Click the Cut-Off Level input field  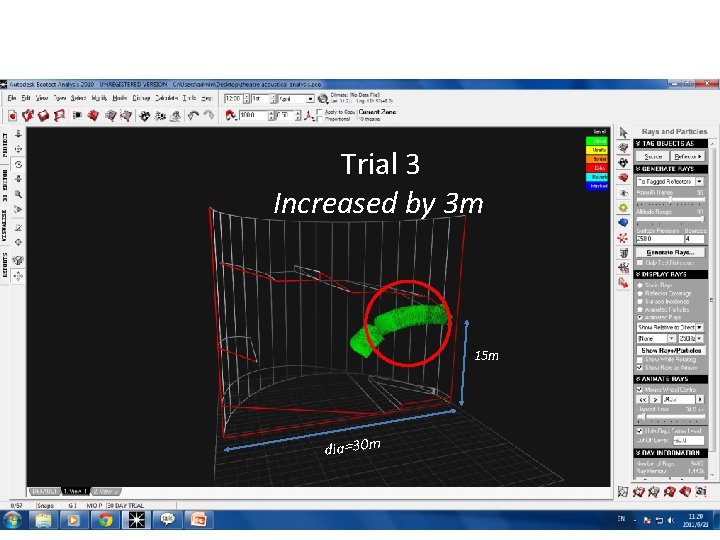pos(688,440)
